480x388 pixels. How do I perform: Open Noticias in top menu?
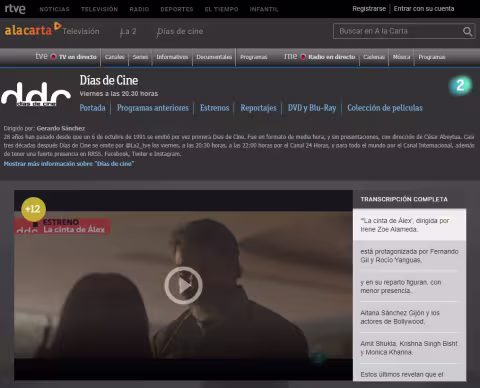pos(54,9)
